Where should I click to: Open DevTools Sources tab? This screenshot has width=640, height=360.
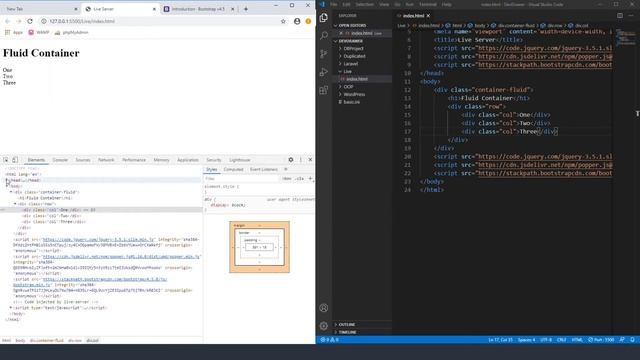click(x=83, y=160)
